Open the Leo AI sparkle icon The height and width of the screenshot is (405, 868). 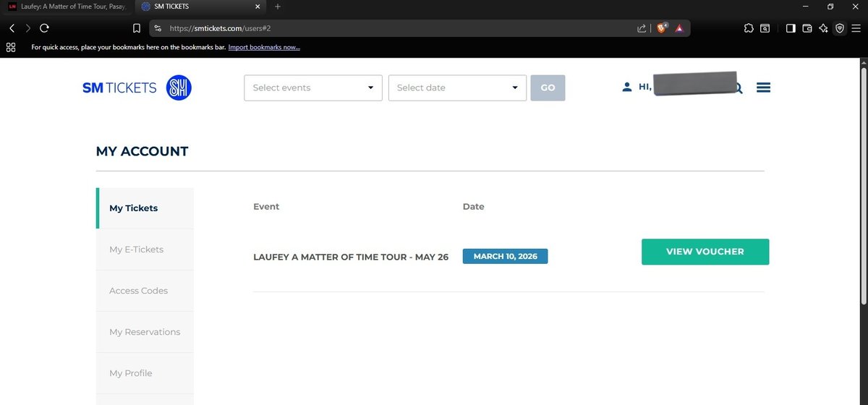[x=823, y=28]
